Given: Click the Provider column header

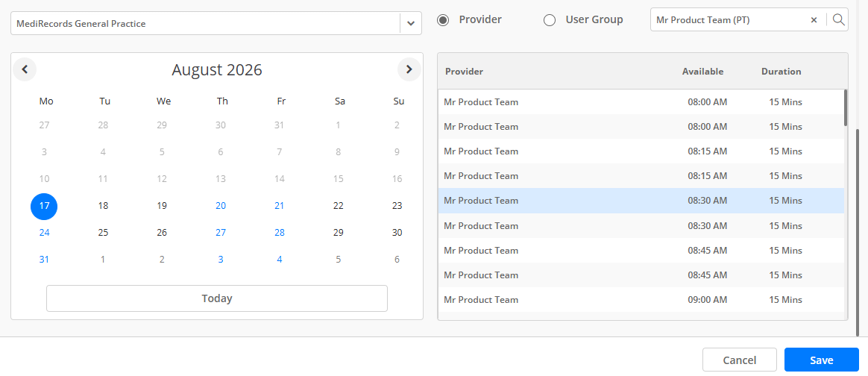Looking at the screenshot, I should click(464, 72).
